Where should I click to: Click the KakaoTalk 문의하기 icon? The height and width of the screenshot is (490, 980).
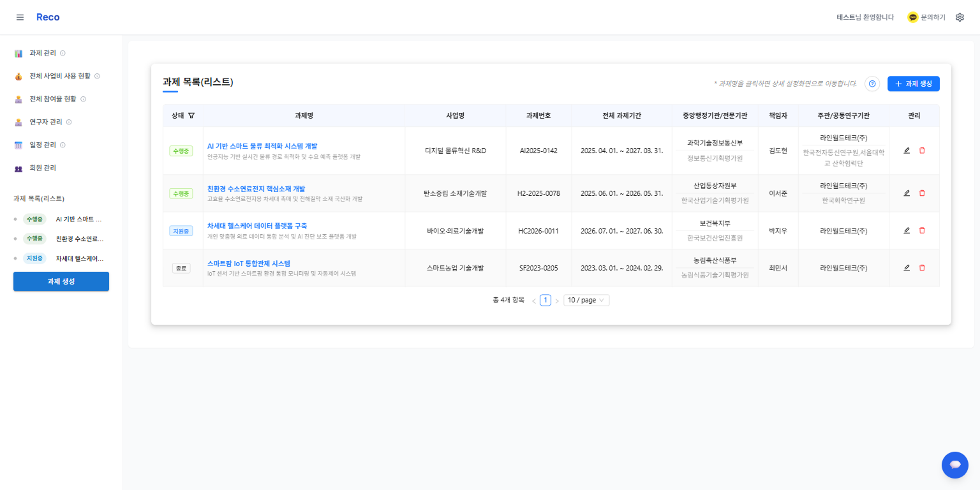point(913,17)
